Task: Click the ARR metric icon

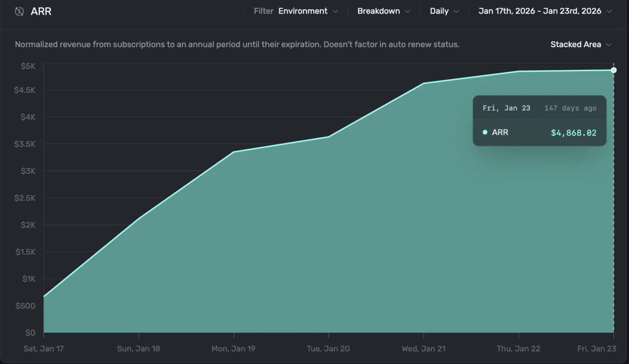Action: pos(19,11)
